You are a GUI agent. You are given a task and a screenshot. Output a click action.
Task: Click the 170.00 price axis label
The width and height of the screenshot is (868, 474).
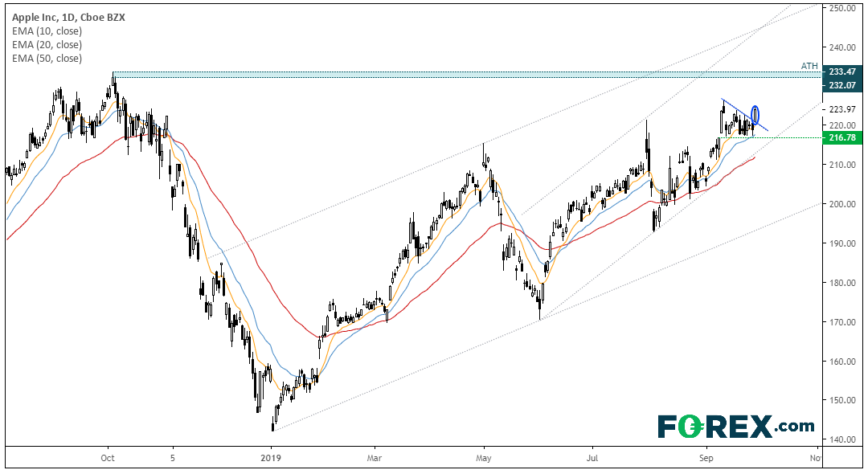point(842,322)
